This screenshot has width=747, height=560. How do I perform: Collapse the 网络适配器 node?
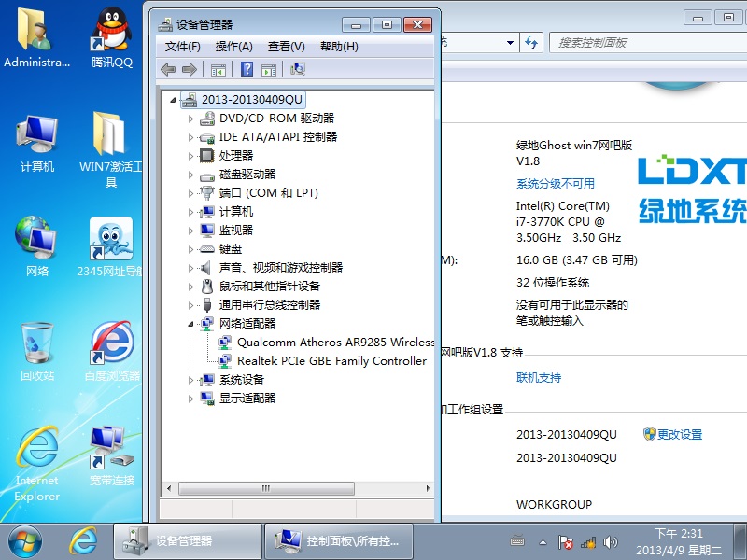(x=190, y=324)
